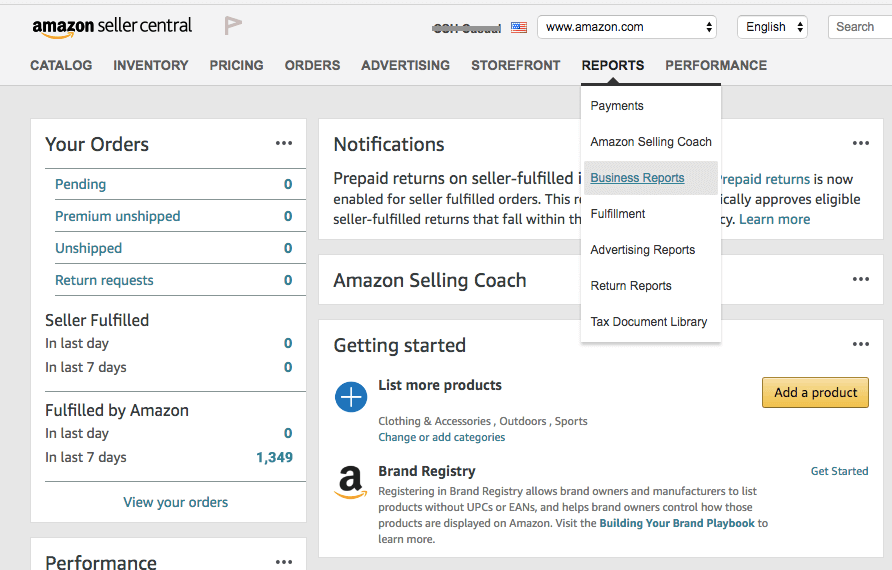This screenshot has height=570, width=892.
Task: Open the Amazon Selling Coach ellipsis menu
Action: pos(861,279)
